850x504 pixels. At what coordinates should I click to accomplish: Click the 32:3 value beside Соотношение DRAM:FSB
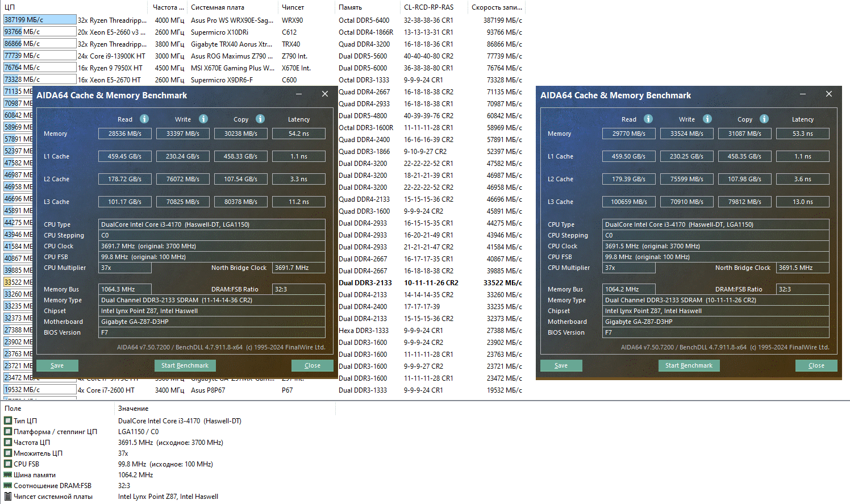[x=124, y=485]
